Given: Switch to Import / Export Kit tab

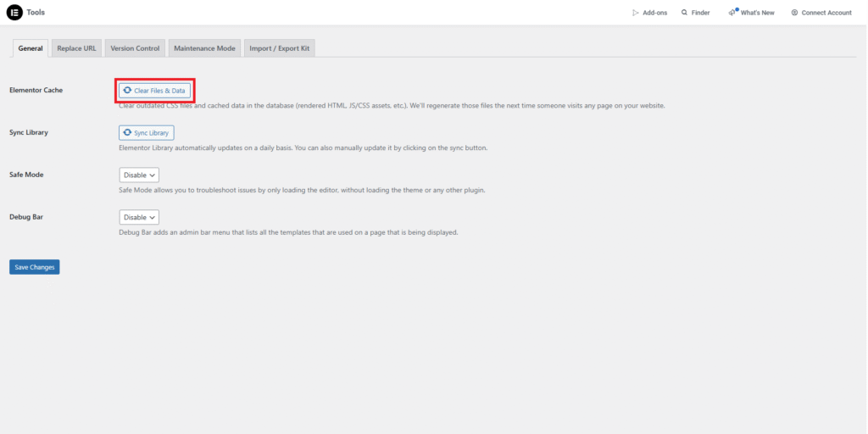Looking at the screenshot, I should click(x=279, y=48).
